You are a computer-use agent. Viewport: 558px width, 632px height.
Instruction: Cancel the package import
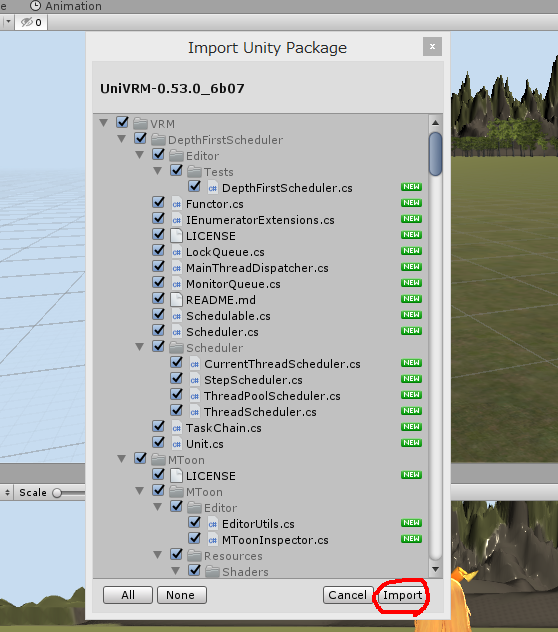348,595
